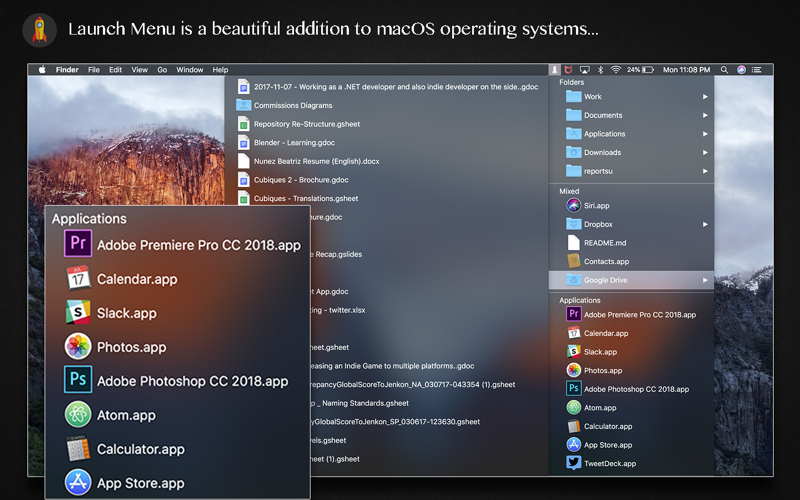This screenshot has height=500, width=800.
Task: Open the 2017-11-07 .NET developer gdoc
Action: tap(387, 87)
